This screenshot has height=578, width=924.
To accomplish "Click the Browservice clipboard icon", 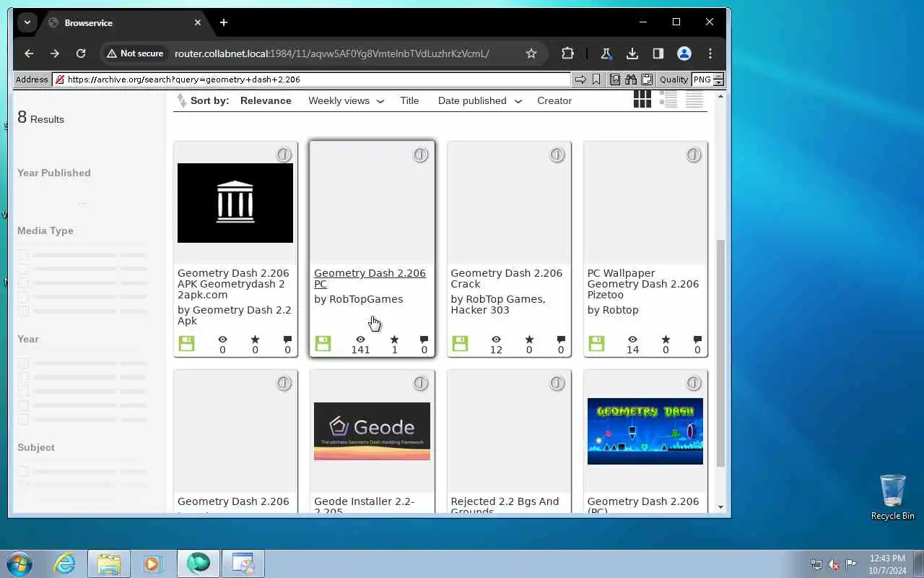I will 647,79.
